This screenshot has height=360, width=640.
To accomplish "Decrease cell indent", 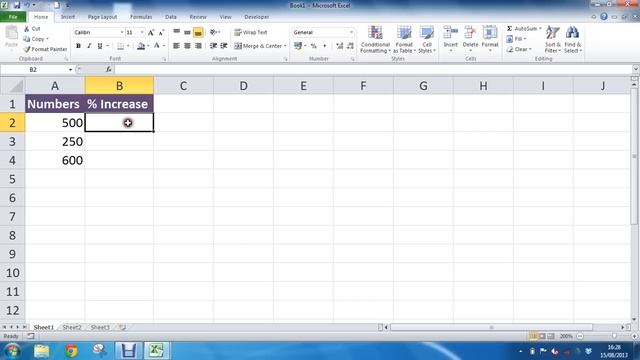I will click(x=213, y=46).
